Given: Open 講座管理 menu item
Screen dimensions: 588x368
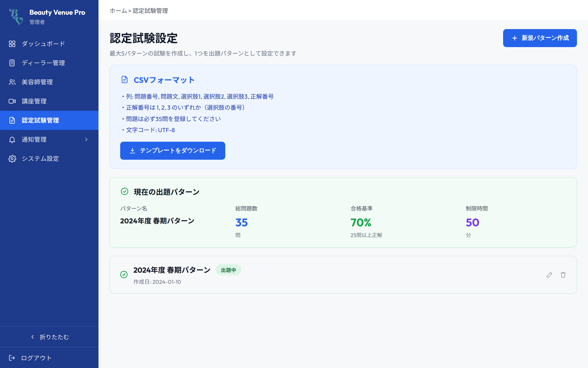Looking at the screenshot, I should [49, 101].
